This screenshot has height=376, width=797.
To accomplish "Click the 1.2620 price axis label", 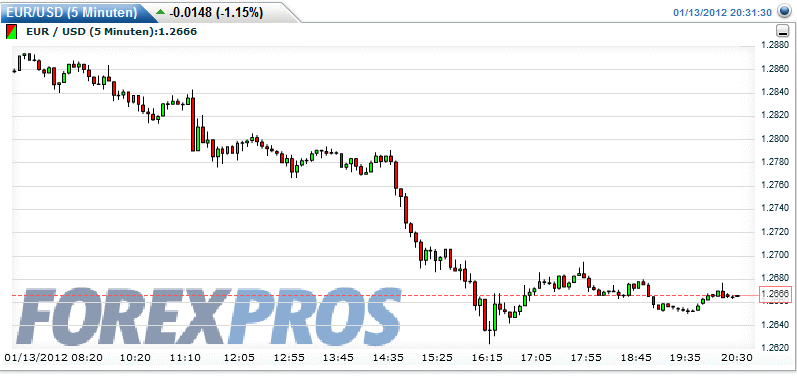I will [775, 348].
